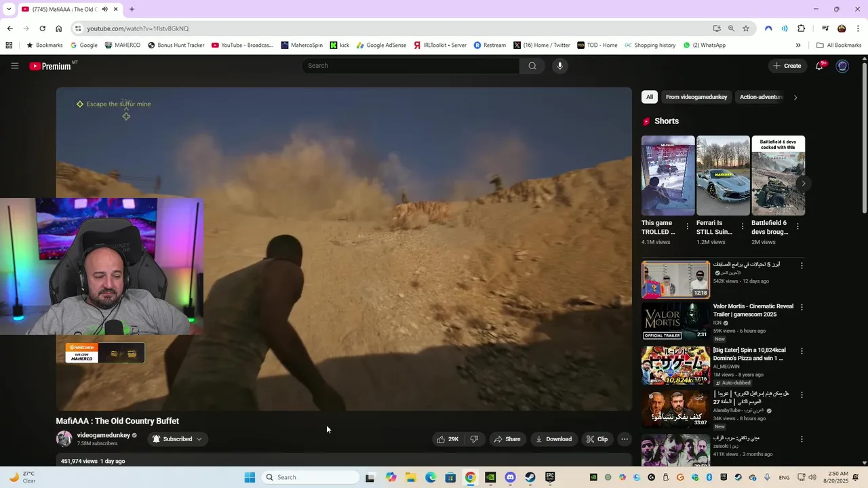The width and height of the screenshot is (868, 488).
Task: Show hidden bookmarks chevron
Action: tap(798, 45)
